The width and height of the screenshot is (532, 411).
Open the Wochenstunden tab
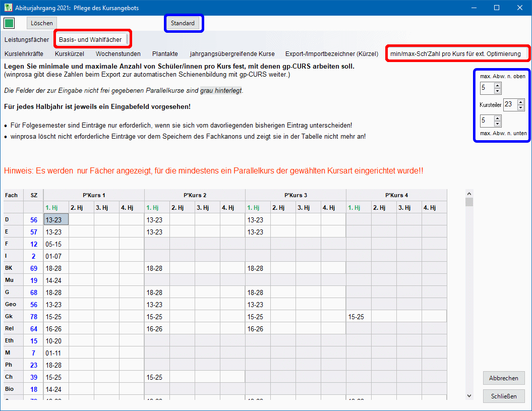118,53
